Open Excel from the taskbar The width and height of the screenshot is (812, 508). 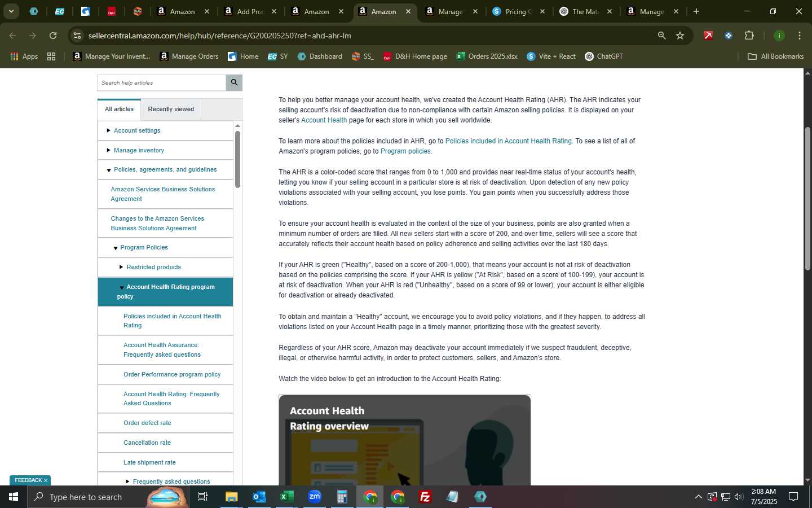pyautogui.click(x=286, y=497)
